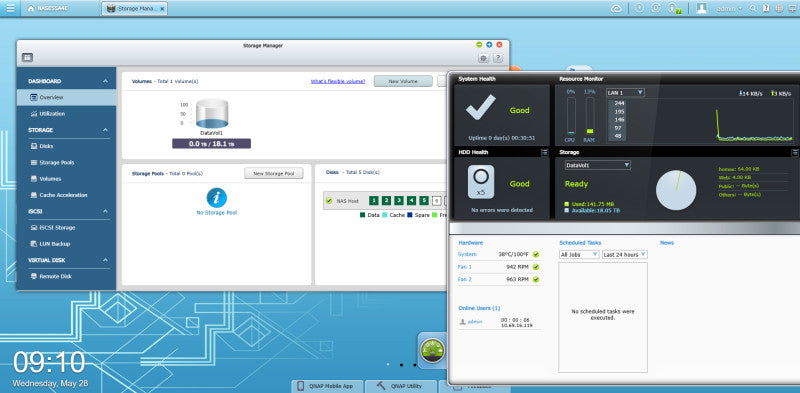Image resolution: width=800 pixels, height=393 pixels.
Task: Toggle Storage Manager sidebar panel icon
Action: [28, 58]
